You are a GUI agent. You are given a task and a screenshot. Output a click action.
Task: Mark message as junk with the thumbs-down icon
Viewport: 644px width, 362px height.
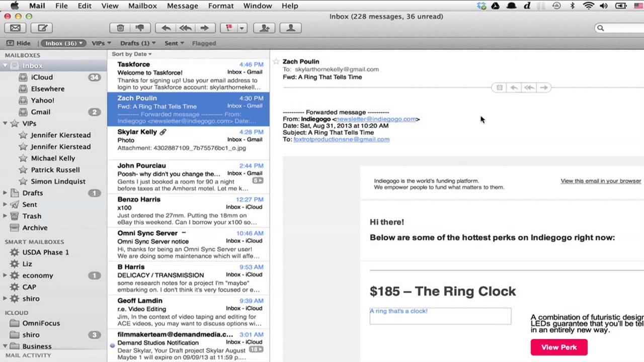(x=140, y=28)
